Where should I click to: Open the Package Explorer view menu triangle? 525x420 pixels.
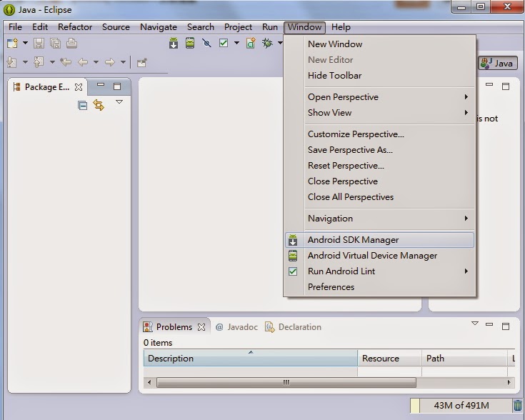click(119, 101)
